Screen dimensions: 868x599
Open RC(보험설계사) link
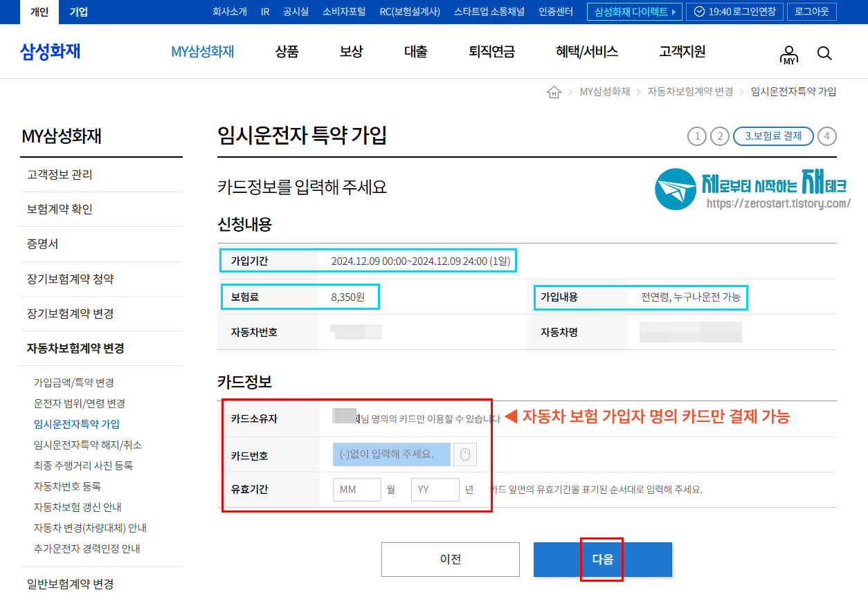[410, 12]
